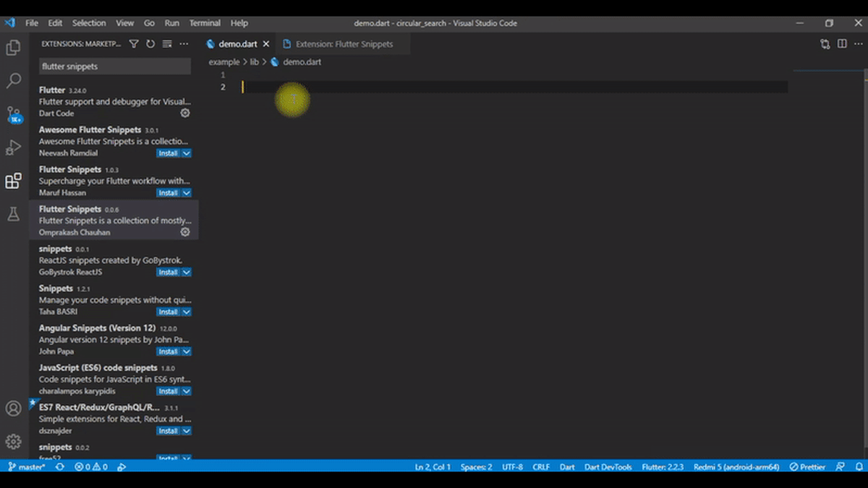The image size is (868, 488).
Task: Open install dropdown for Taha BASRI Snippets
Action: pos(187,312)
